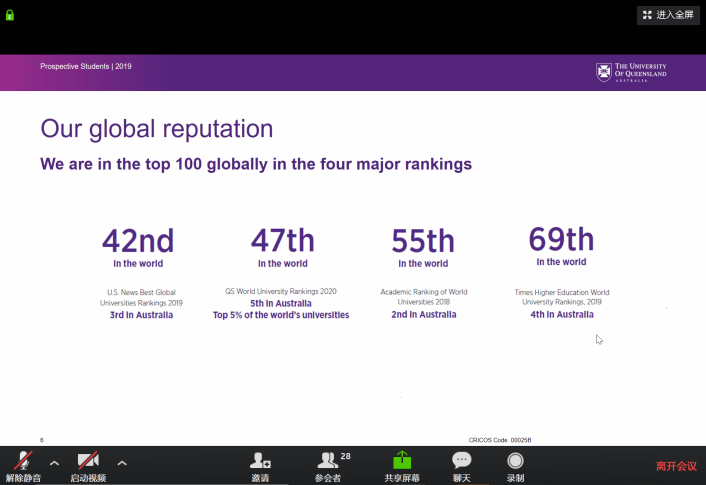Click participant count "28" badge
This screenshot has height=485, width=706.
(x=345, y=456)
